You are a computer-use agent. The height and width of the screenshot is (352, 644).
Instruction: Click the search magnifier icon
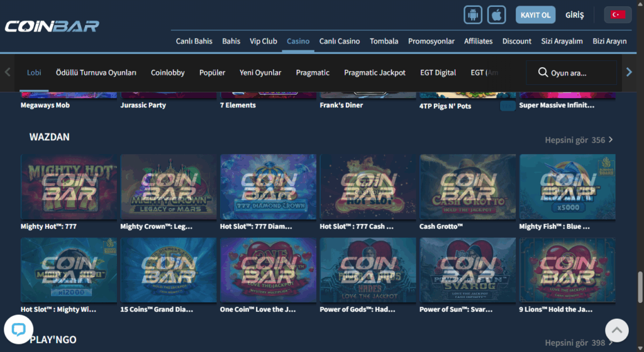(x=543, y=72)
